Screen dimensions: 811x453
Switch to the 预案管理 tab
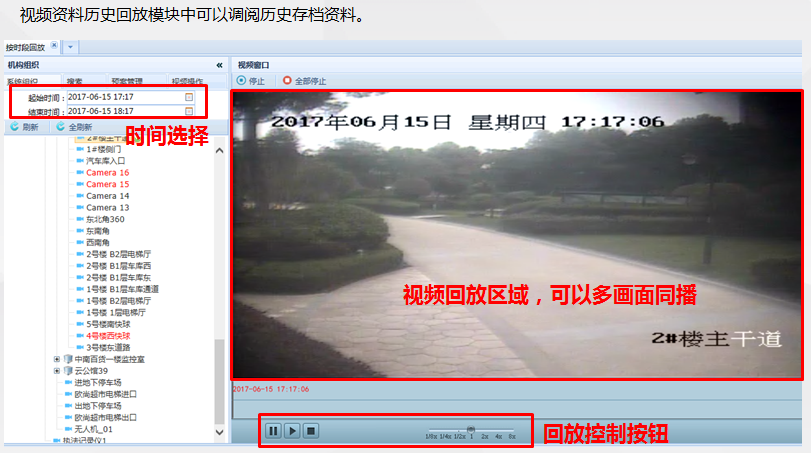pyautogui.click(x=127, y=81)
